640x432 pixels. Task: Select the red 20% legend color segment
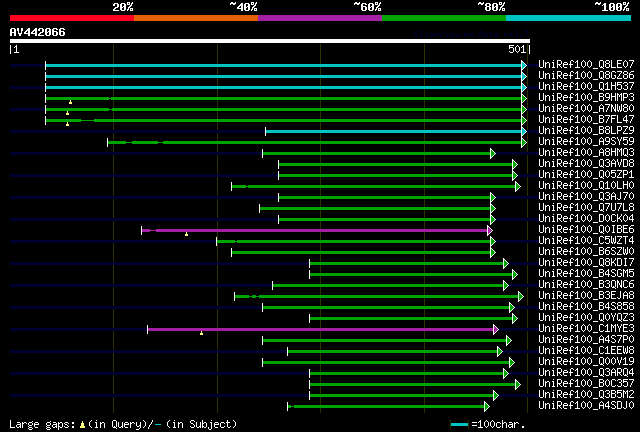coord(72,18)
